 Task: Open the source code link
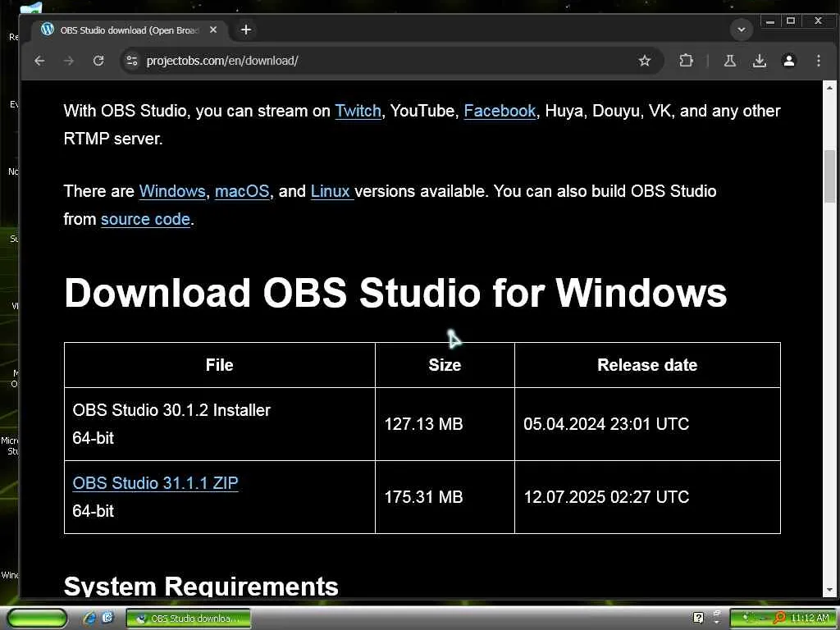pos(145,219)
